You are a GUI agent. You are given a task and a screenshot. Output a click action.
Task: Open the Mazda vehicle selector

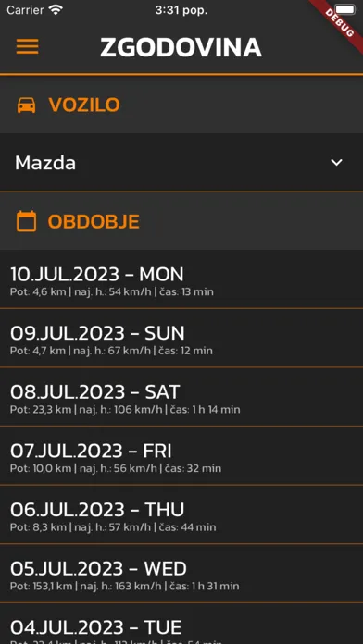181,163
